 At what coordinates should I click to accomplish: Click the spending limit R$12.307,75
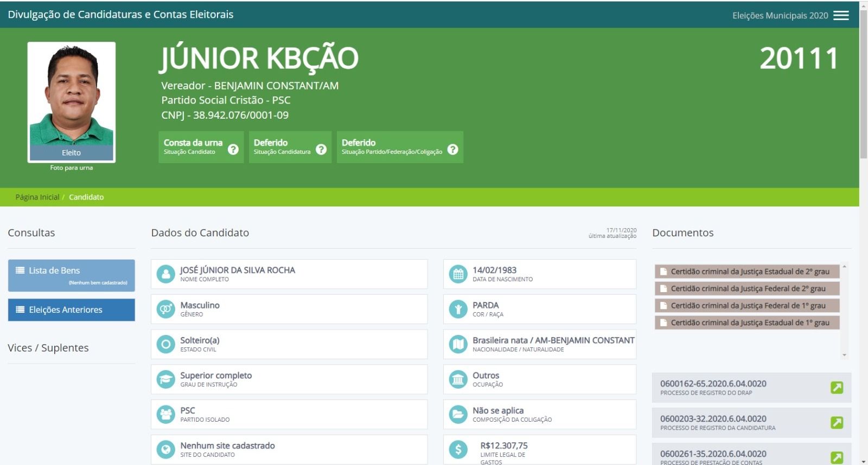pos(504,445)
